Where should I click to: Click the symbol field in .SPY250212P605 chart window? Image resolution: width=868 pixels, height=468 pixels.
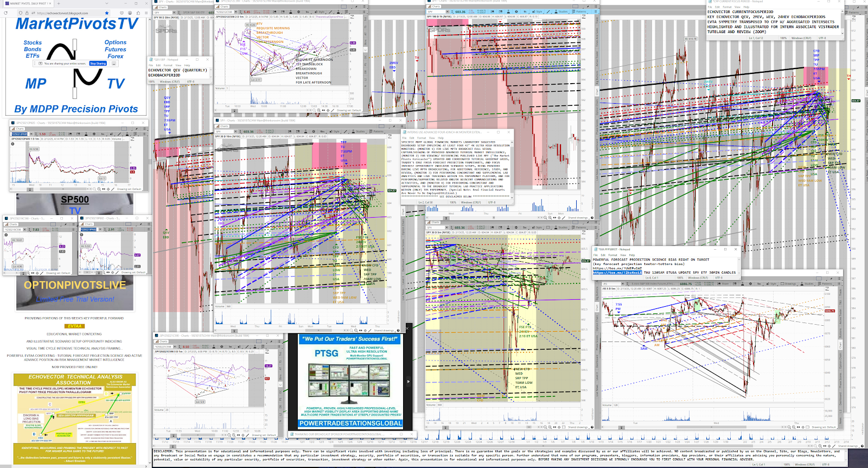20,134
